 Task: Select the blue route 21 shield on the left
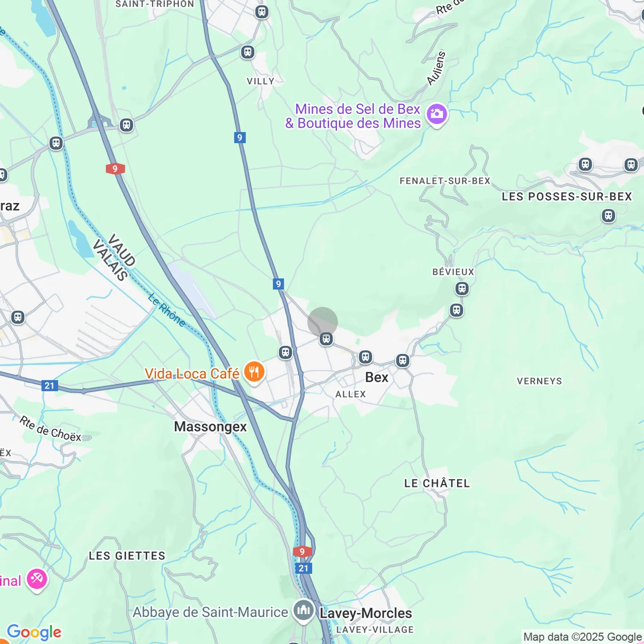(x=50, y=386)
